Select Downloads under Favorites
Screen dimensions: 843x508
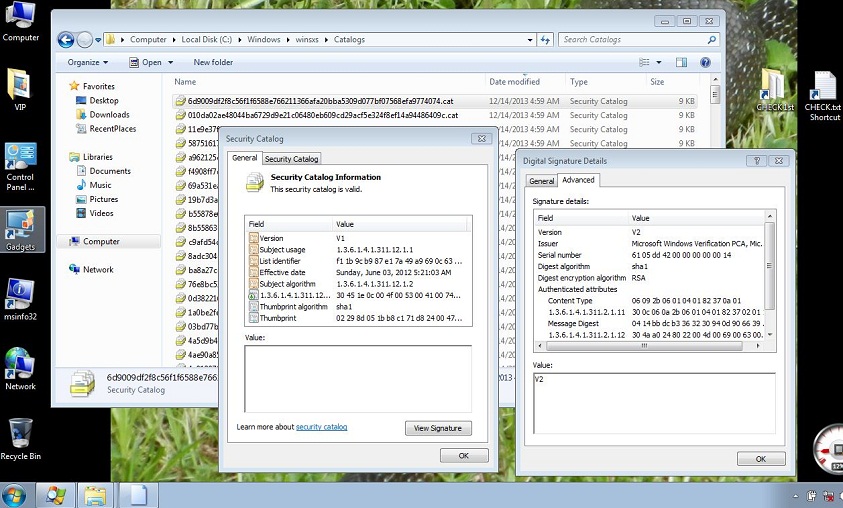(x=109, y=115)
